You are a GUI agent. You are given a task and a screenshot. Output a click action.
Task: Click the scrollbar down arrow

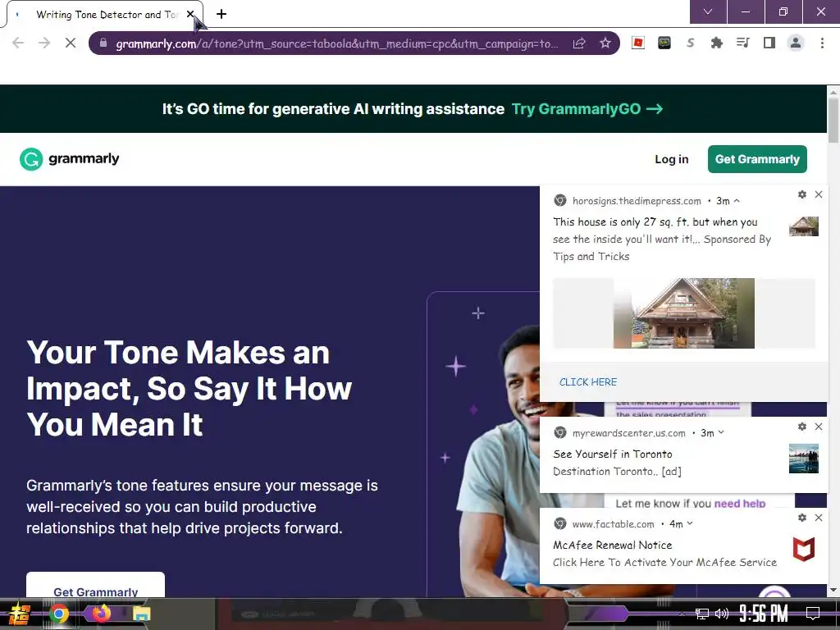pyautogui.click(x=833, y=591)
